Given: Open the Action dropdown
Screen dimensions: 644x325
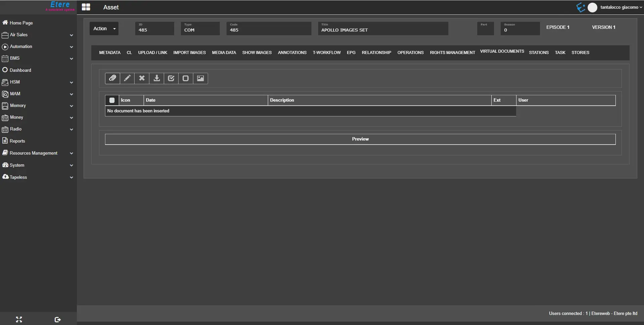Looking at the screenshot, I should (104, 29).
